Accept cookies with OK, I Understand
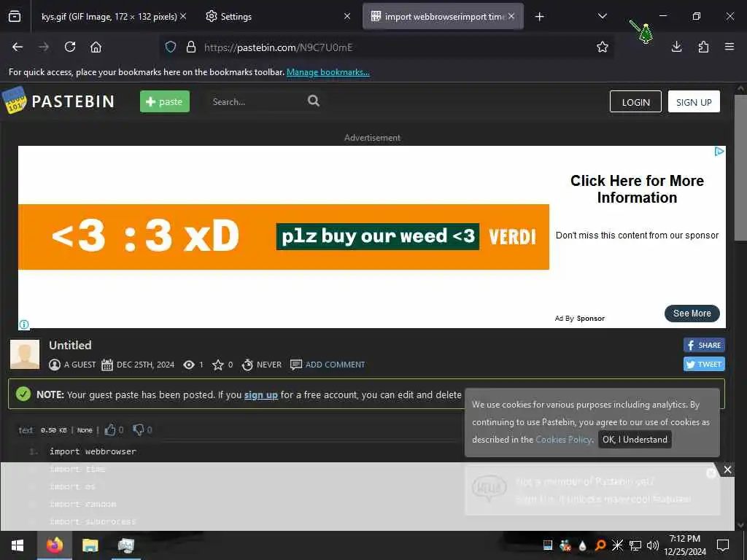This screenshot has height=560, width=747. pyautogui.click(x=635, y=440)
